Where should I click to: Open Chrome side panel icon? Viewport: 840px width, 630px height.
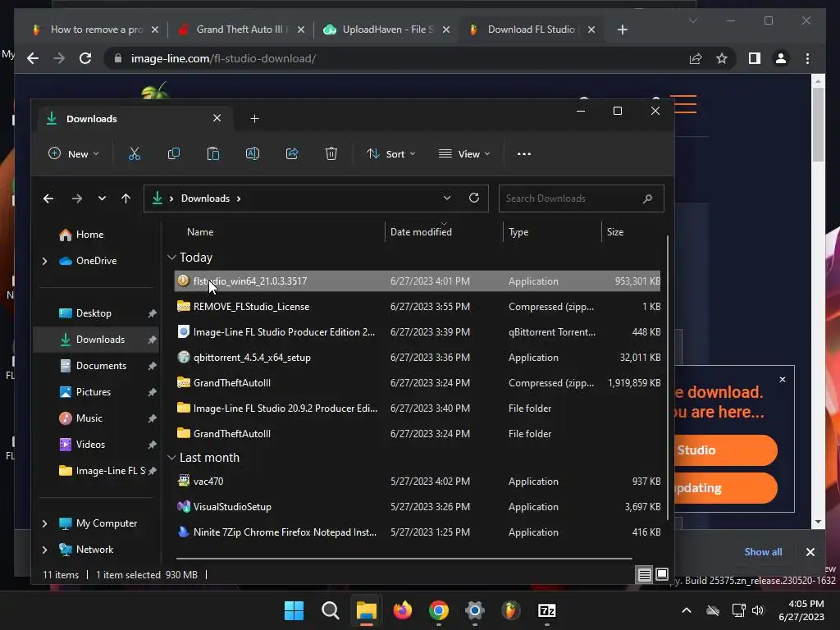755,58
